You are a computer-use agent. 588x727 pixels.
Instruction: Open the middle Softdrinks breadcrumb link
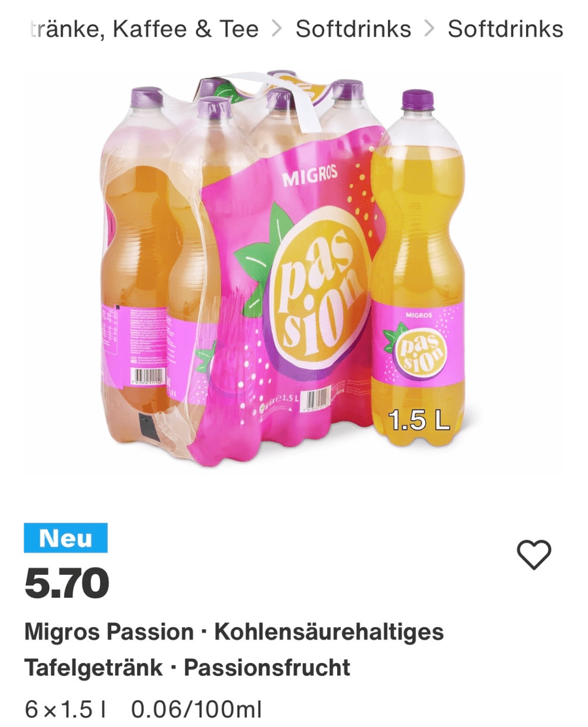tap(353, 29)
